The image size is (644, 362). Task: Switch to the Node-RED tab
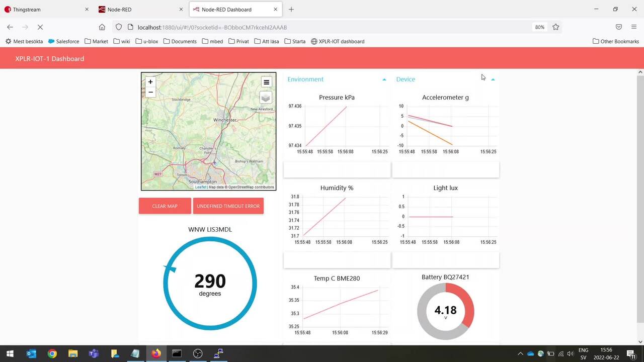[x=140, y=9]
